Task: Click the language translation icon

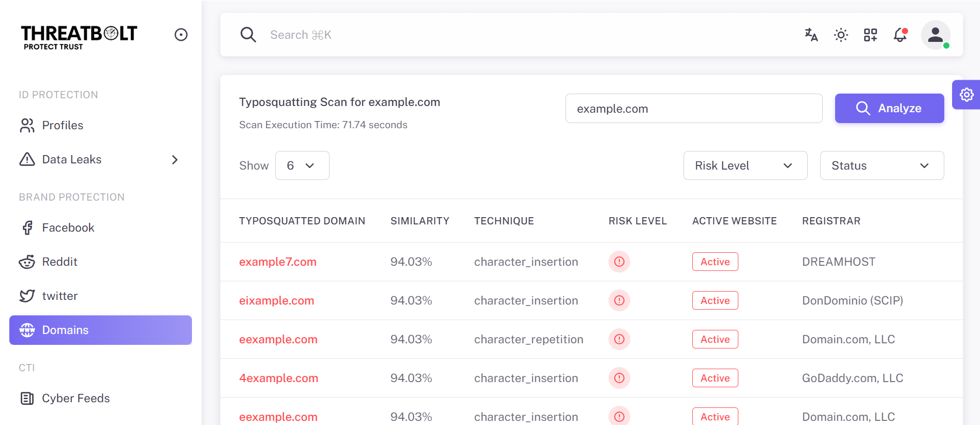Action: click(811, 35)
